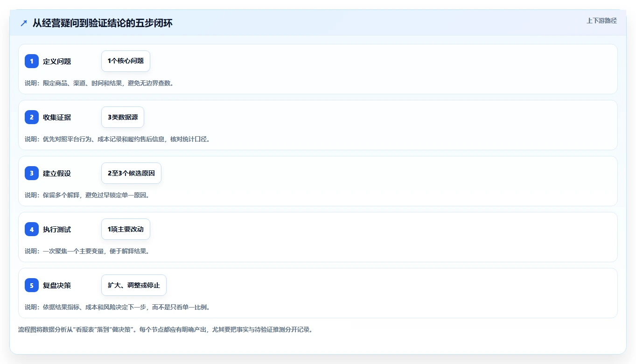Click the 扩大、调整或停止 chip
The image size is (636, 364).
point(134,285)
